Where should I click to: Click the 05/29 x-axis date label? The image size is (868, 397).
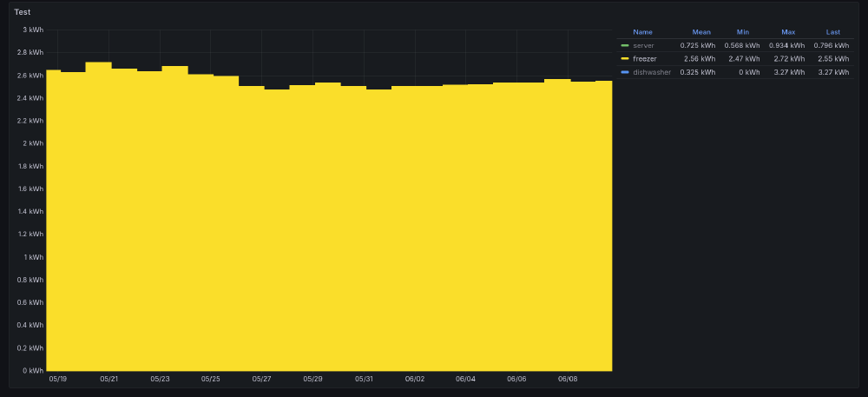pos(312,380)
